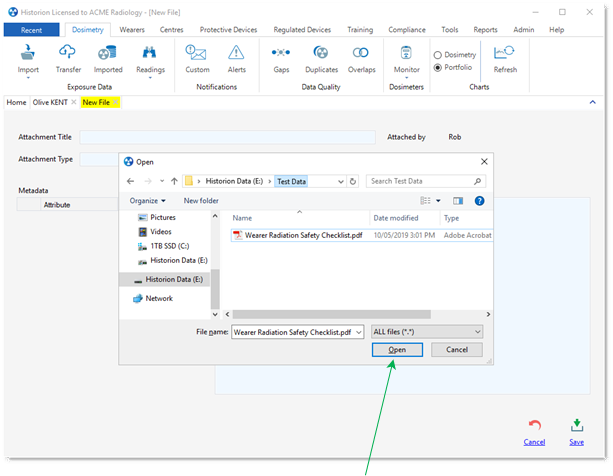
Task: Open the Recent tab
Action: (x=31, y=30)
